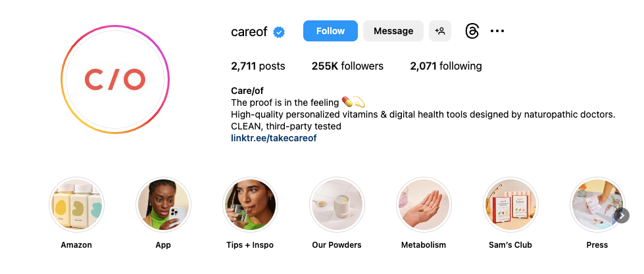View the 255K followers list
This screenshot has width=644, height=274.
click(x=347, y=66)
